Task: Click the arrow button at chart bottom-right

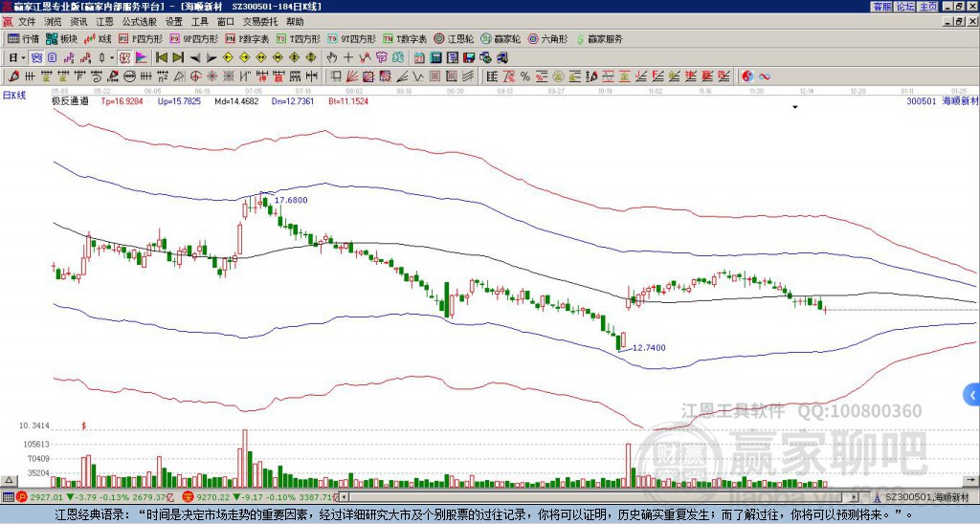Action: (x=970, y=480)
